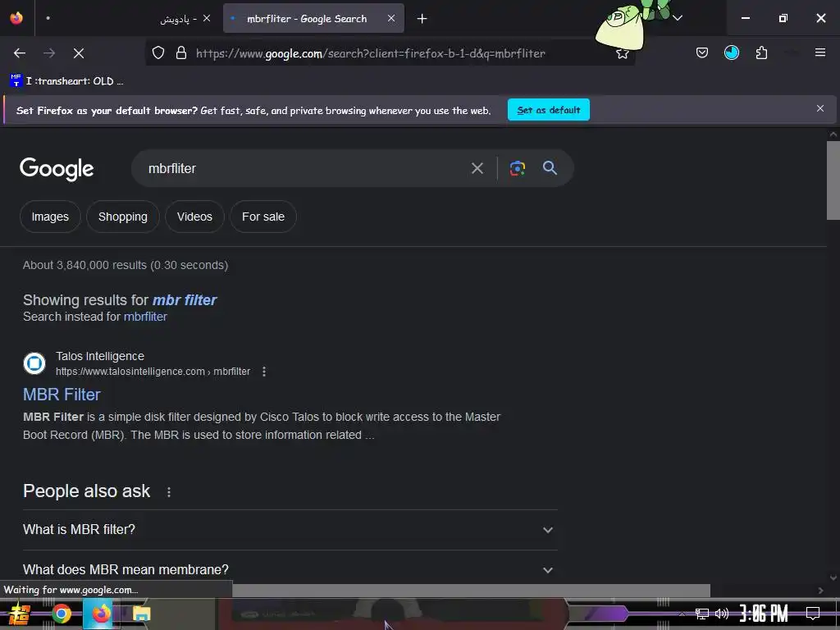Screen dimensions: 840x630
Task: Open People also ask options menu
Action: click(x=169, y=492)
